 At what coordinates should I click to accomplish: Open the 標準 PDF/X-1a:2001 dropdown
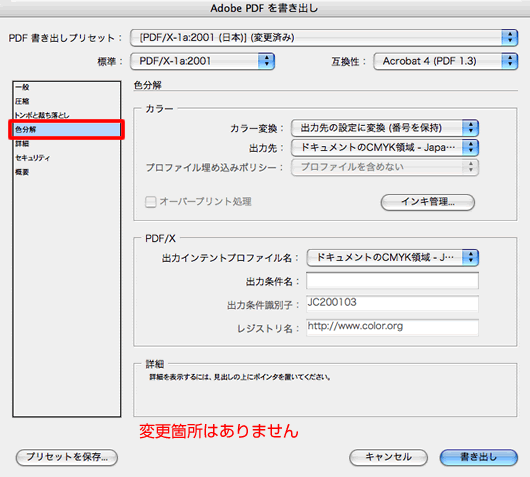pos(202,61)
